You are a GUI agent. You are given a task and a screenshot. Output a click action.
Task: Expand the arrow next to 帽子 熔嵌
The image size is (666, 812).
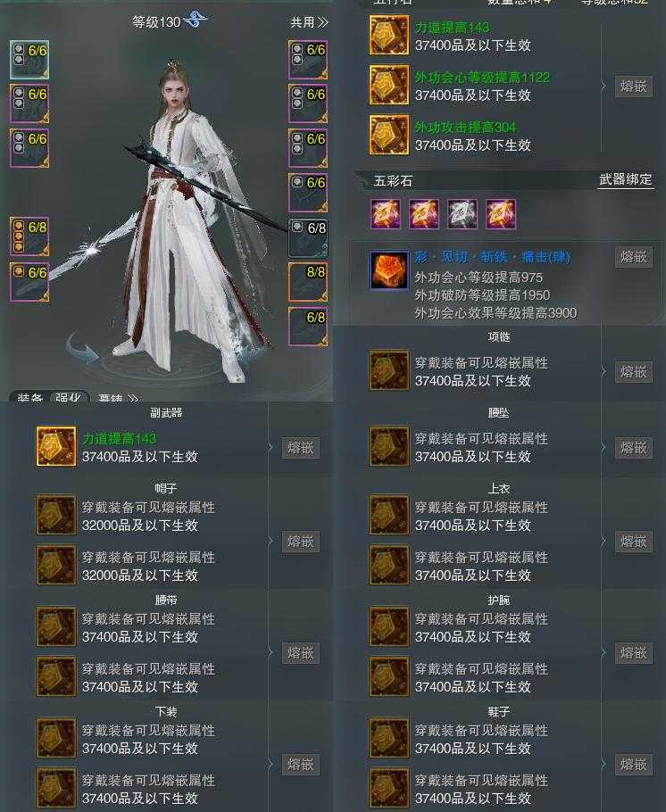click(x=271, y=541)
